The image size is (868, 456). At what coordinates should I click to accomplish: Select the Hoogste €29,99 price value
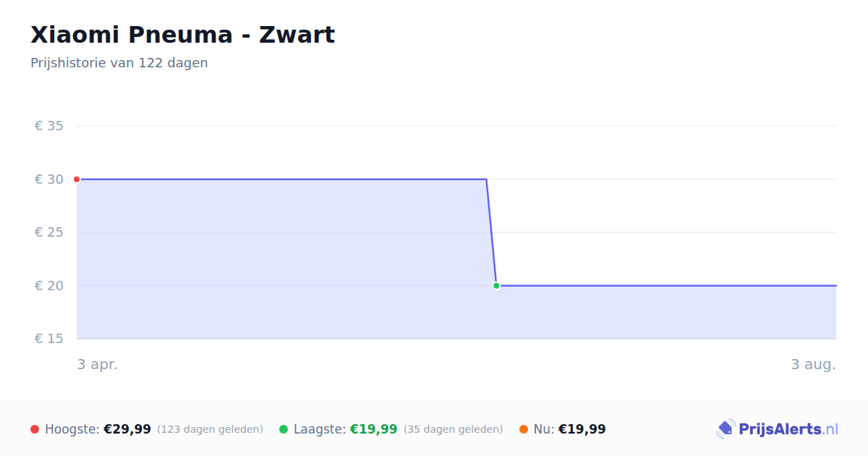(x=127, y=429)
